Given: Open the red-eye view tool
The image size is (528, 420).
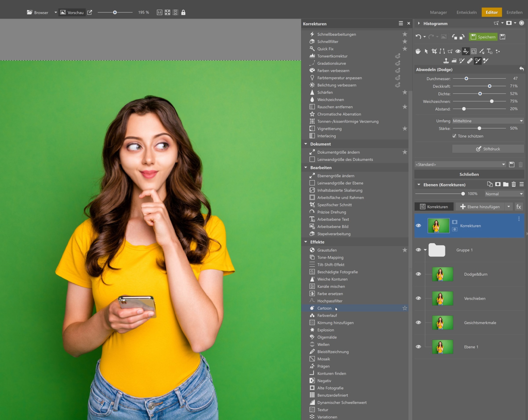Looking at the screenshot, I should (x=458, y=51).
